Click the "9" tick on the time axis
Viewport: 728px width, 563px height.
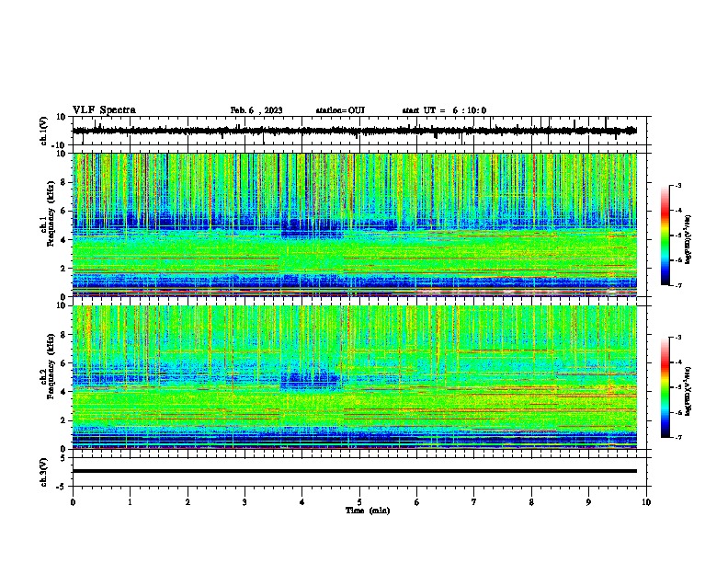click(x=588, y=502)
